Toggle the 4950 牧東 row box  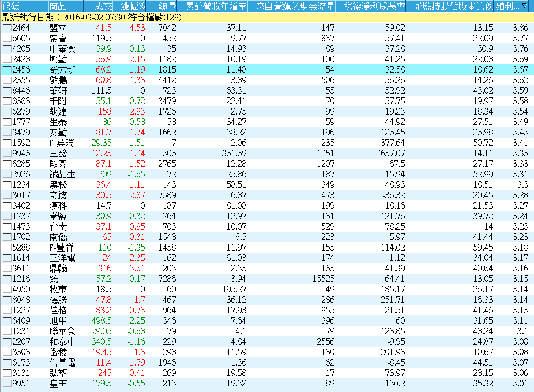click(7, 290)
